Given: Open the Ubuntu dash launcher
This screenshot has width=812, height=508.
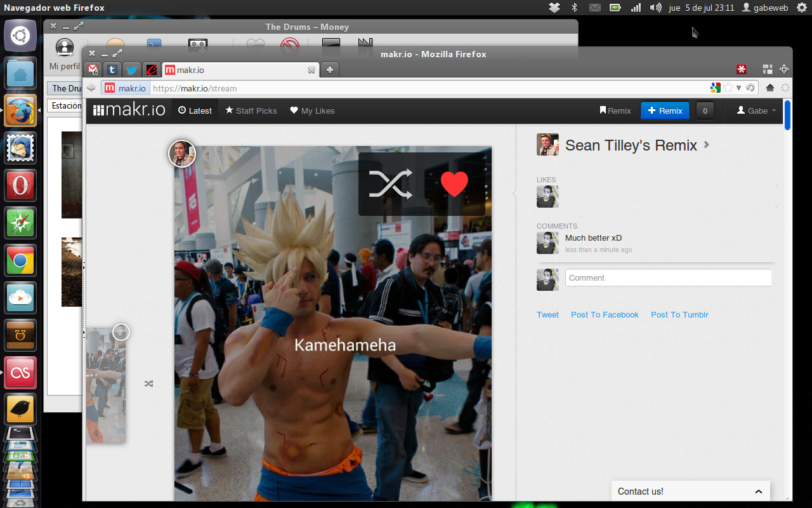Looking at the screenshot, I should tap(20, 36).
